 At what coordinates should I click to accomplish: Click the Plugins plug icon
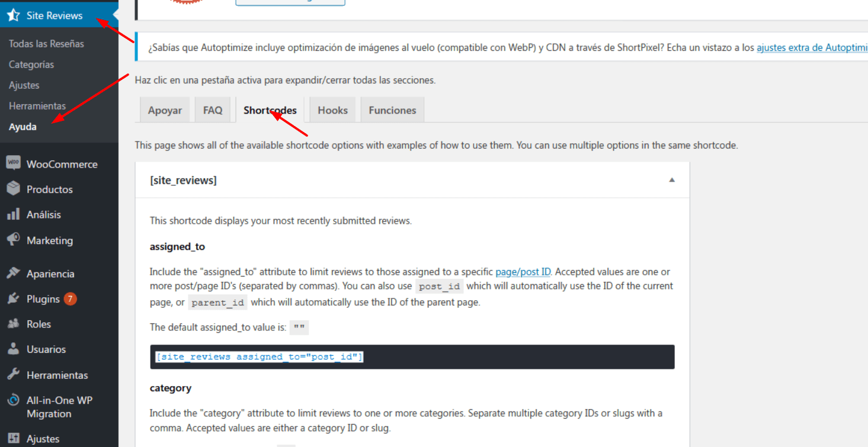[x=13, y=299]
